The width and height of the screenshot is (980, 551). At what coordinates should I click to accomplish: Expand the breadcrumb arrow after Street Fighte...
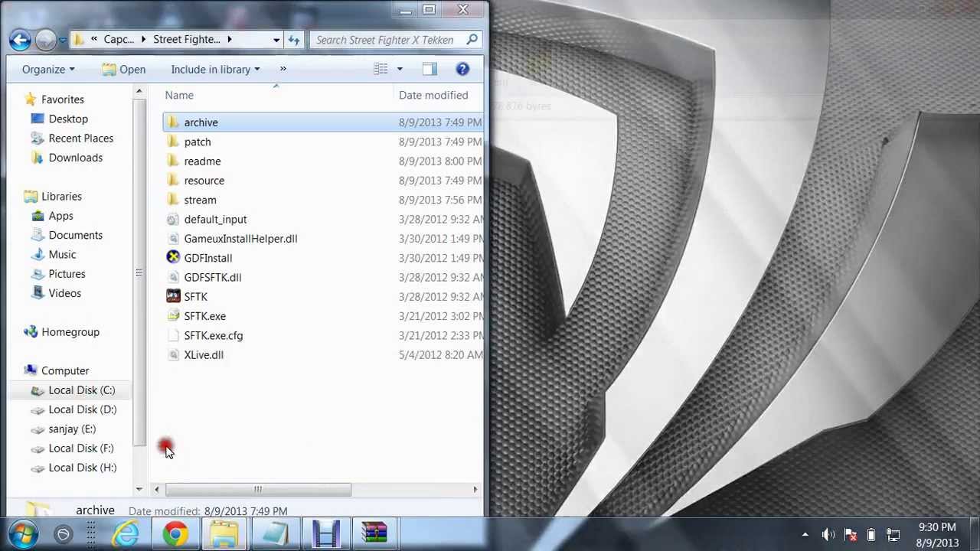(x=229, y=40)
